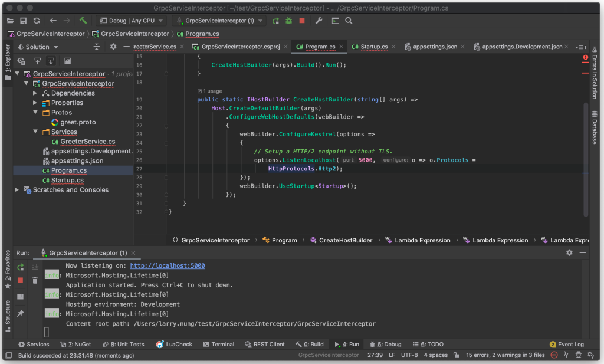Build solution with the hammer icon
604x364 pixels.
click(x=83, y=21)
